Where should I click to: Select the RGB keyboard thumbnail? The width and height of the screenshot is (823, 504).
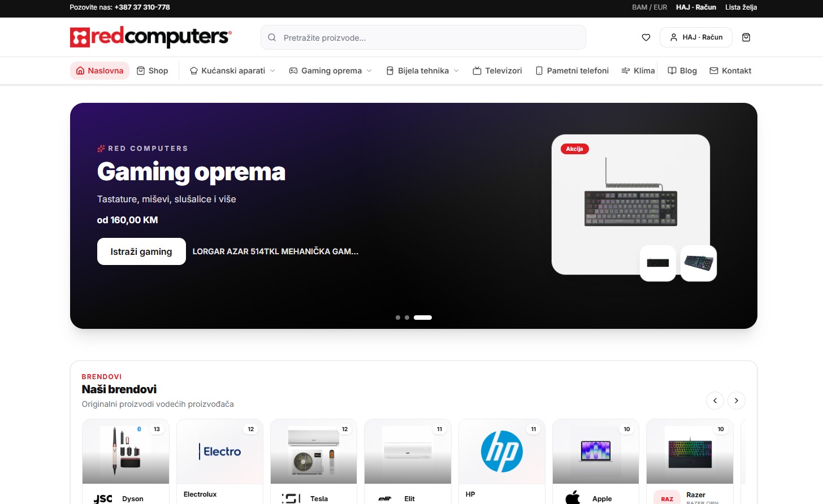(x=699, y=263)
